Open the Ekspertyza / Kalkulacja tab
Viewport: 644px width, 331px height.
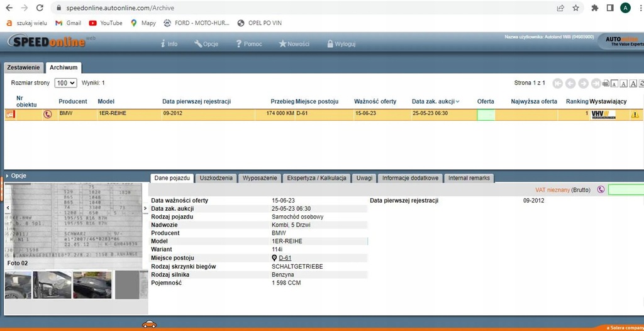coord(316,178)
